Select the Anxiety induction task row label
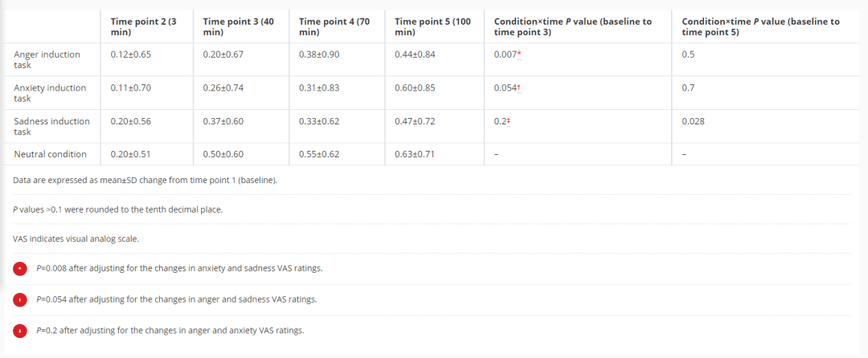Screen dimensions: 868x358 [50, 93]
